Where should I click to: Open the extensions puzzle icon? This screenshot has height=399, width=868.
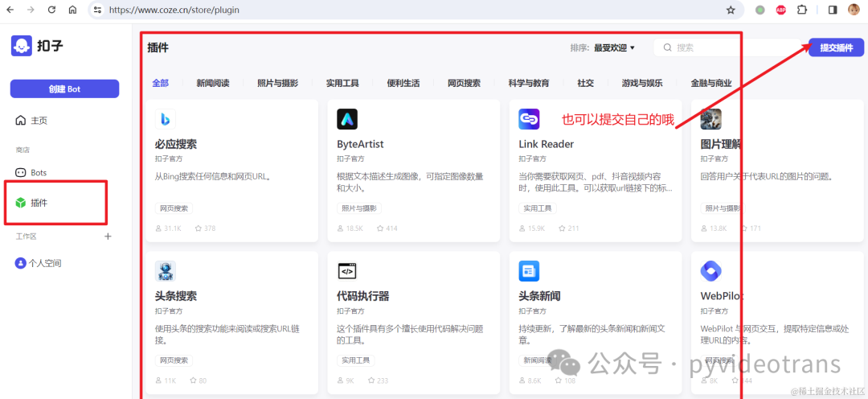(801, 10)
